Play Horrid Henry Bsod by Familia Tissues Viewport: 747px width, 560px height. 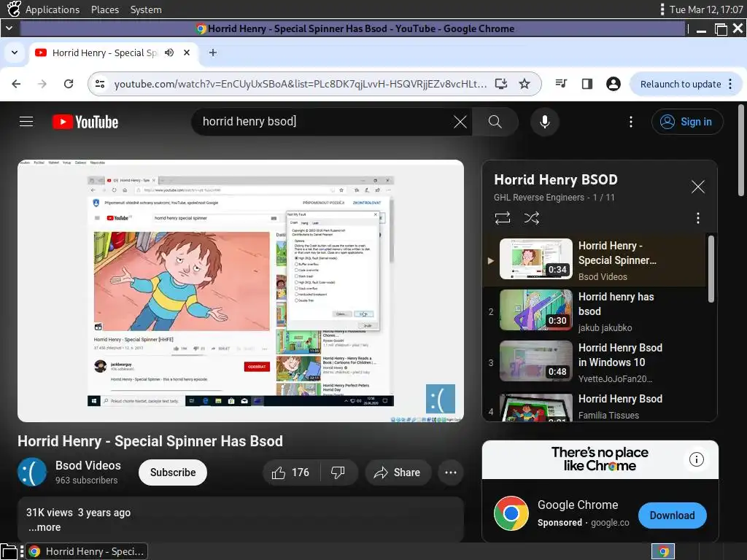[594, 406]
